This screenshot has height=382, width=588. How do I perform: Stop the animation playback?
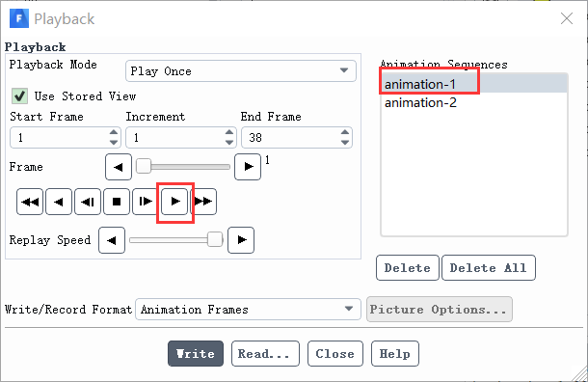click(117, 202)
